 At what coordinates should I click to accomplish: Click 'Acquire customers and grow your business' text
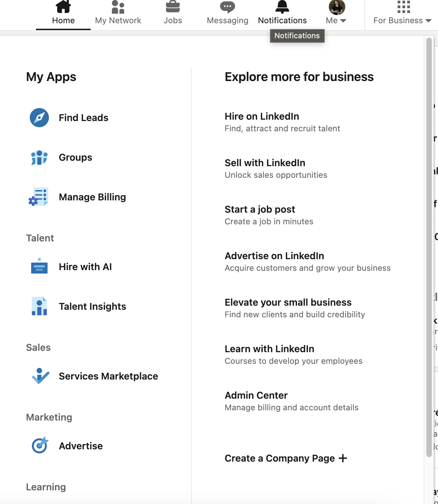308,268
